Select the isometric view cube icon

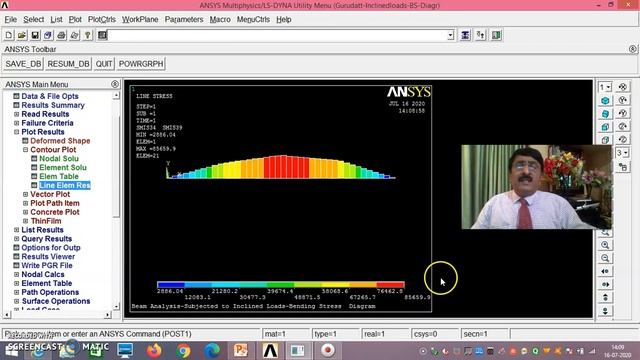coord(605,100)
